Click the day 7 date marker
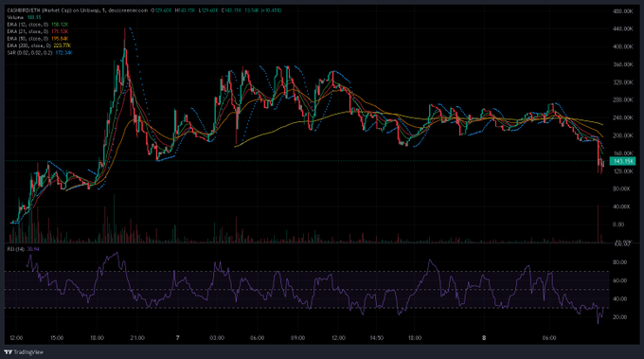 click(x=177, y=337)
